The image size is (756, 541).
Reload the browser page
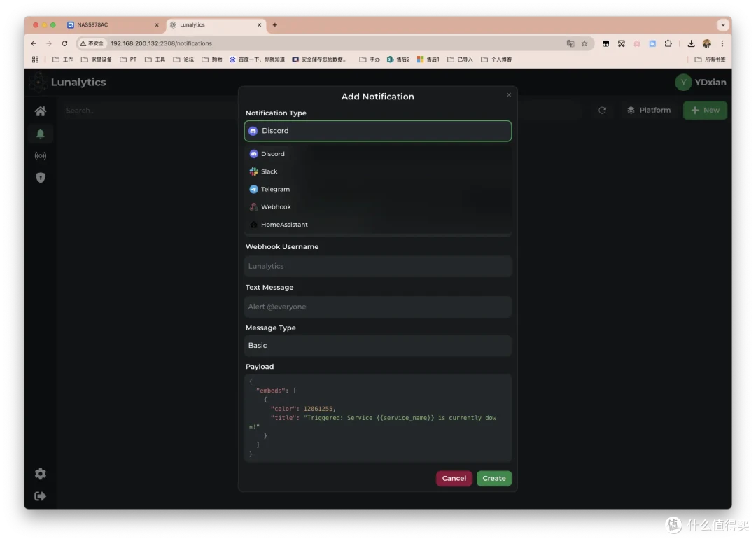click(x=64, y=43)
